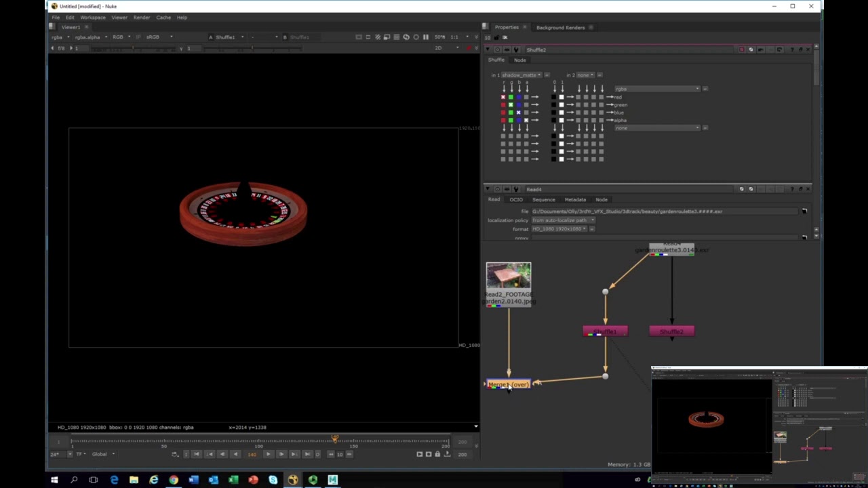
Task: Click the lock properties bin icon
Action: click(497, 37)
